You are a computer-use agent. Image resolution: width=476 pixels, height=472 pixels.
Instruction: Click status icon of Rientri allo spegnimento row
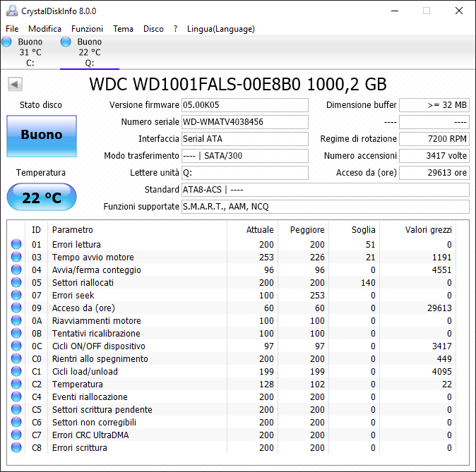pyautogui.click(x=16, y=358)
